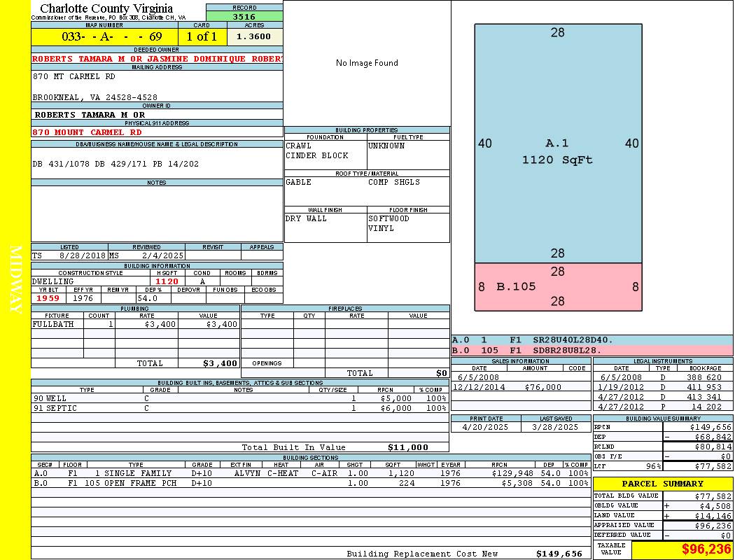
Task: Click sale date 12/12/2014
Action: tap(479, 388)
